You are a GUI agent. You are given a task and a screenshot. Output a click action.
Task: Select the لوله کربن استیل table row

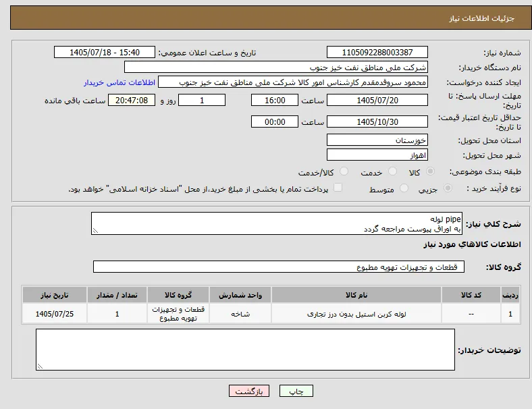271,314
